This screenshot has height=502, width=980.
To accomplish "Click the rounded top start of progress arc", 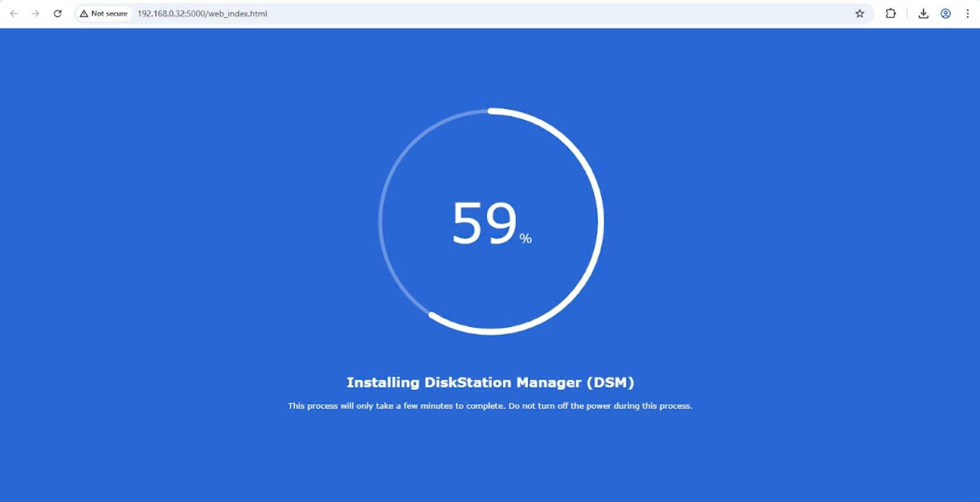I will pos(491,111).
